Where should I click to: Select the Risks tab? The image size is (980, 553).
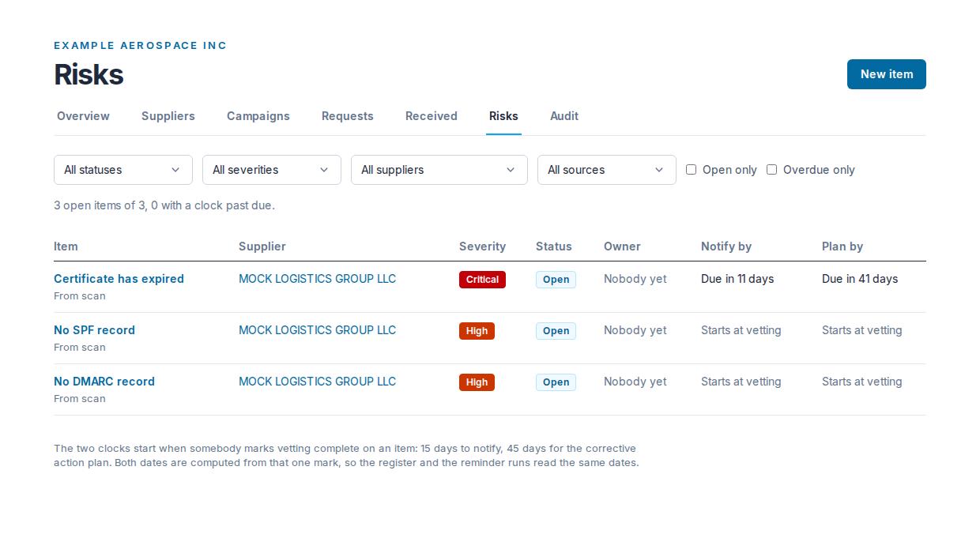(503, 116)
